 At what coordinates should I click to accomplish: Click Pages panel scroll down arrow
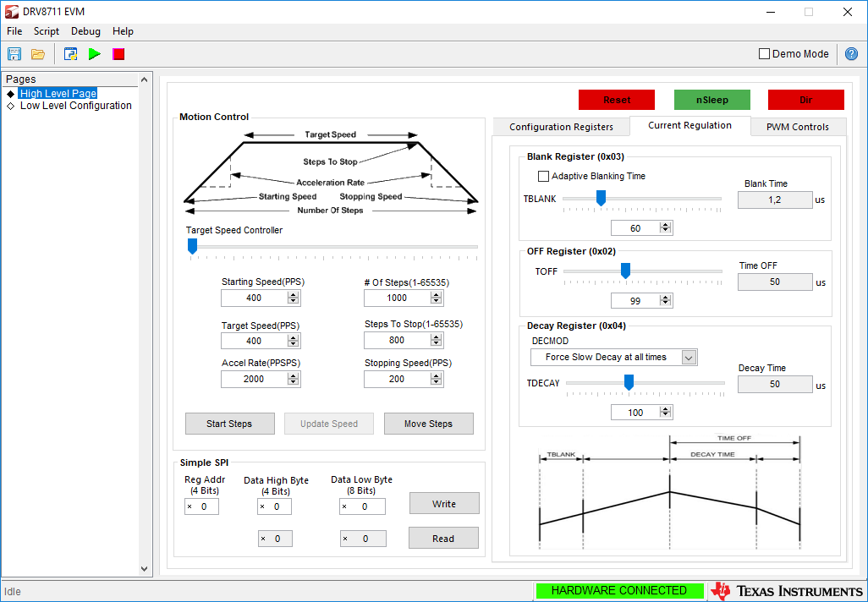tap(145, 569)
